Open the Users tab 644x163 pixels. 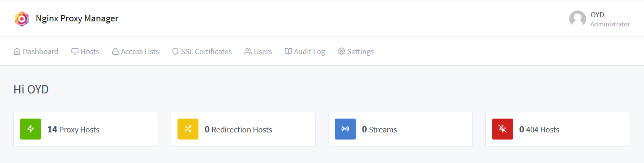(x=258, y=52)
